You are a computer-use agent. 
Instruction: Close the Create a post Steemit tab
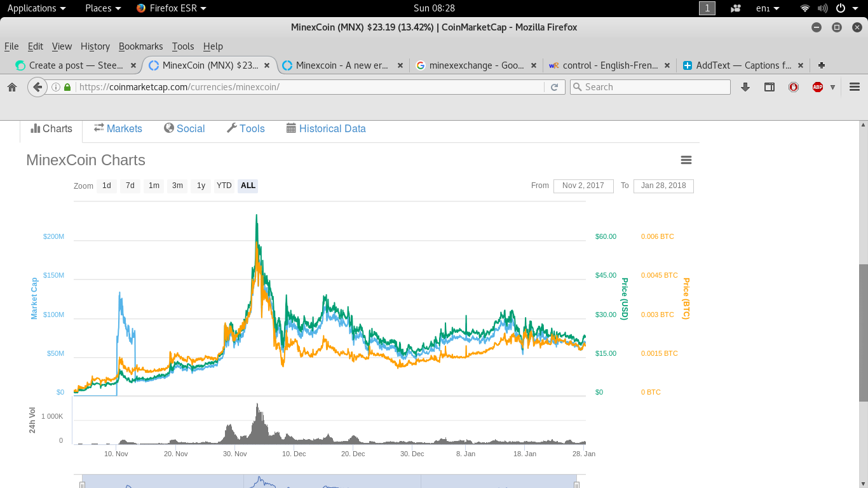pyautogui.click(x=133, y=65)
